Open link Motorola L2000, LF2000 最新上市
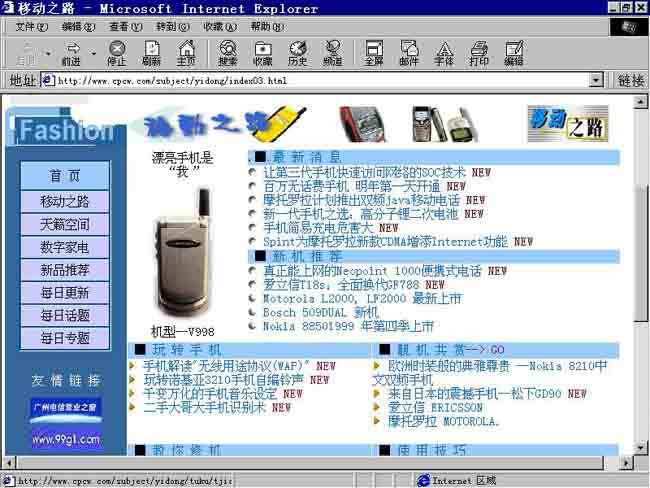Screen dimensions: 650x488 click(x=362, y=299)
